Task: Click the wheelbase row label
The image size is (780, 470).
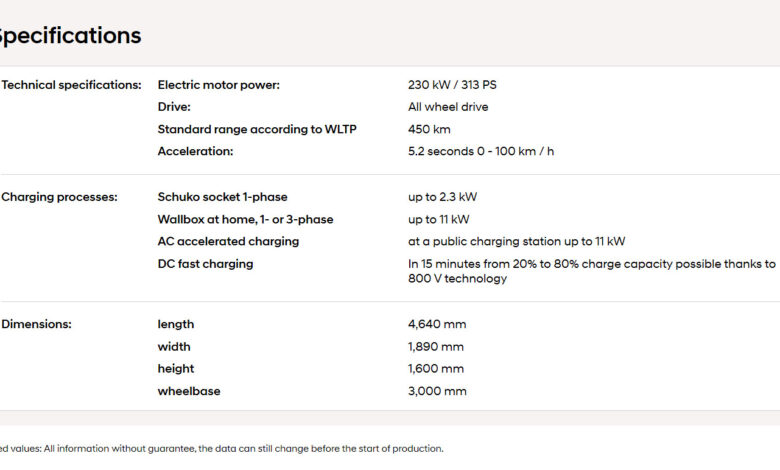Action: point(189,391)
